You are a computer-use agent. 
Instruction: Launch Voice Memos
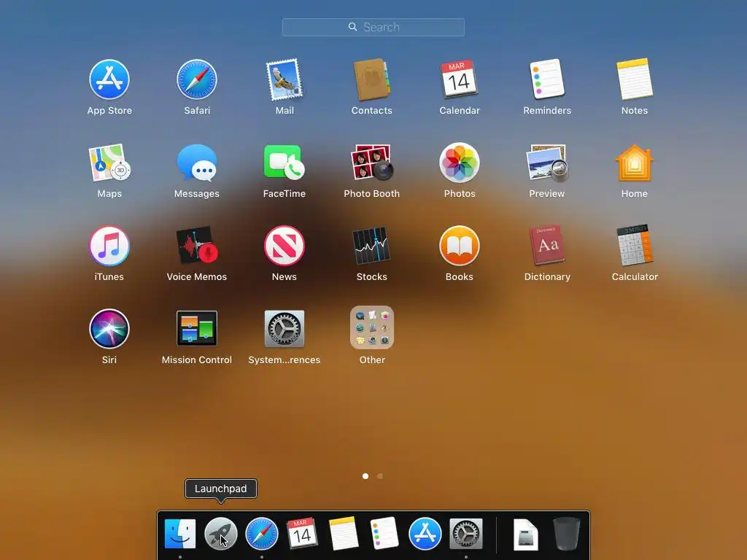(x=197, y=246)
